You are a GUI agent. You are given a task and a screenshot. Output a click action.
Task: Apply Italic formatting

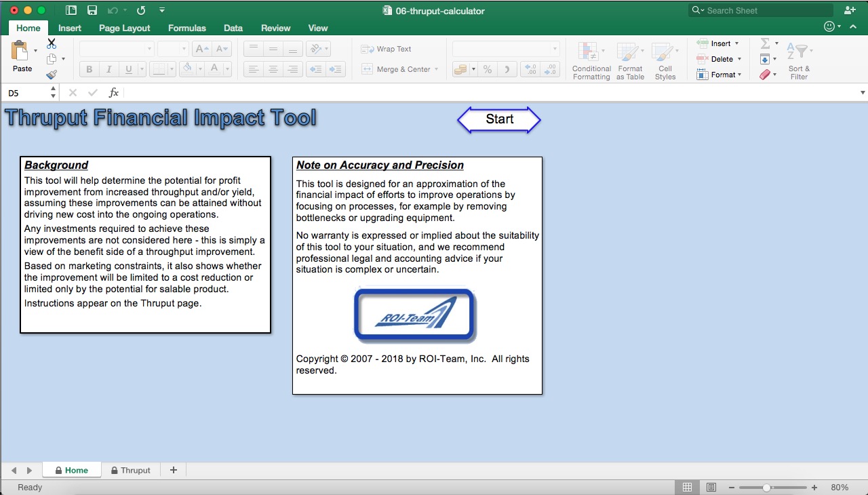pyautogui.click(x=108, y=69)
